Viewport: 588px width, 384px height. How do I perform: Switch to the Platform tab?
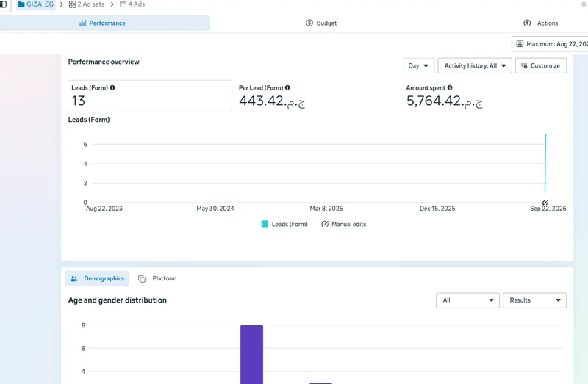click(x=157, y=278)
